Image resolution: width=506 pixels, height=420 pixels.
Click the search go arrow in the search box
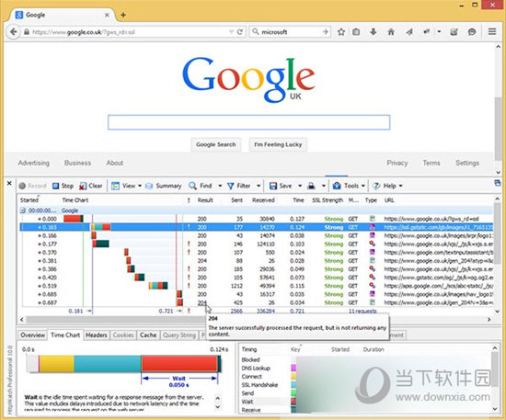pos(325,31)
